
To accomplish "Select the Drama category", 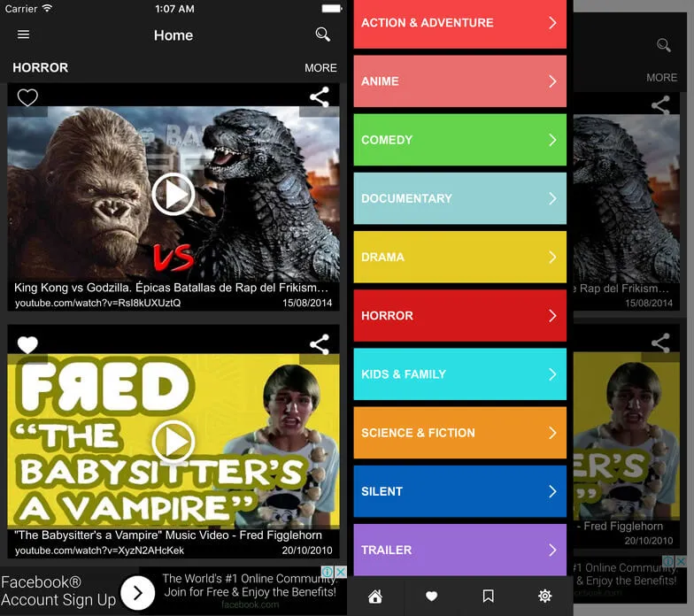I will (460, 257).
